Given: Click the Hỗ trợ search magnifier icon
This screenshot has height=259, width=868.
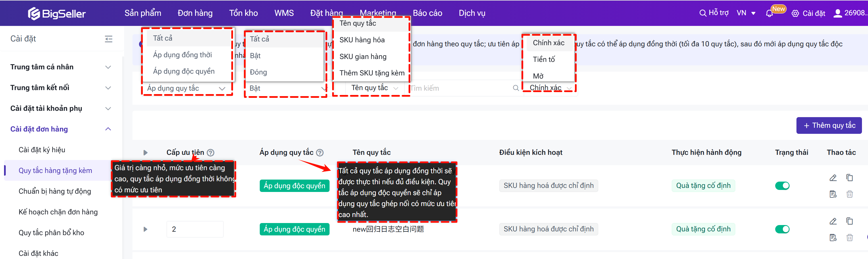Looking at the screenshot, I should 703,13.
